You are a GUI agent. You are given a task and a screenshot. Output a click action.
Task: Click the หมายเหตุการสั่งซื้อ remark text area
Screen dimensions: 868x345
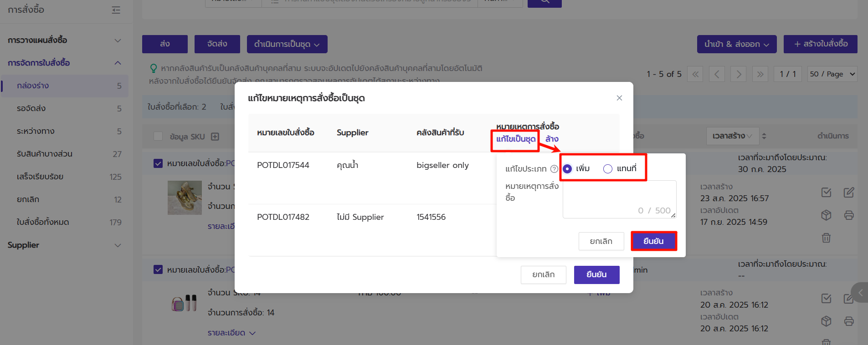(620, 199)
